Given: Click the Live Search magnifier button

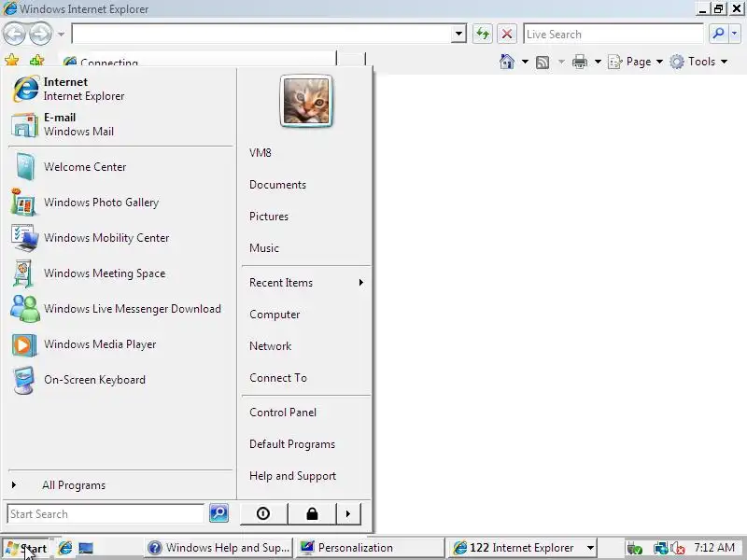Looking at the screenshot, I should [718, 34].
